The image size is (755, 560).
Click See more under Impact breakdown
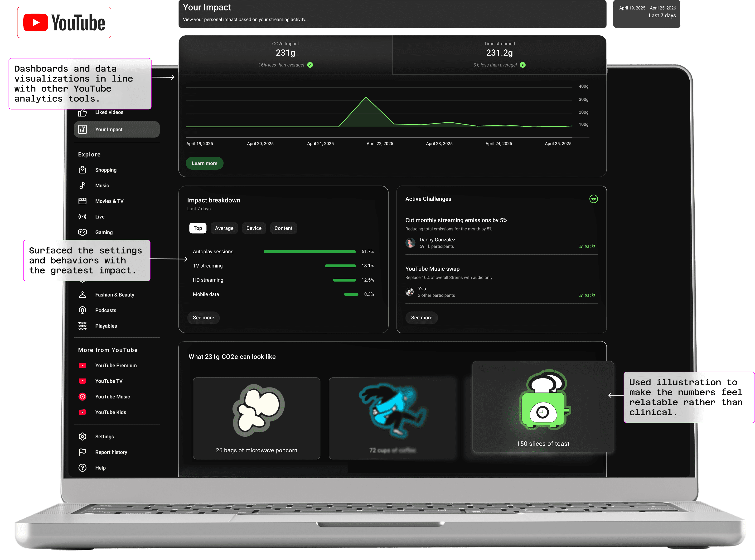(x=203, y=318)
